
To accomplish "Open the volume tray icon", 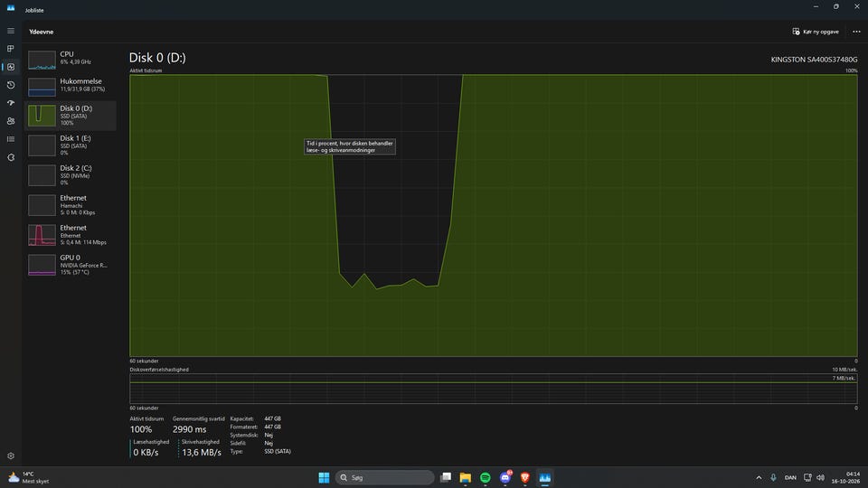I will [820, 477].
